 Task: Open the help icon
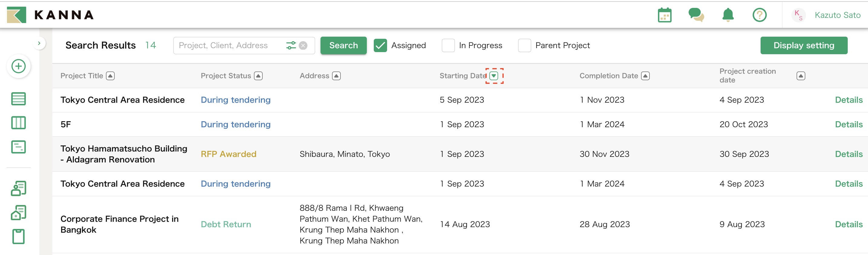click(x=760, y=15)
